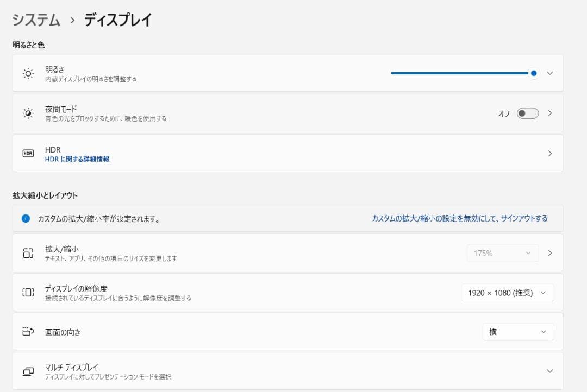Expand the multi display (マルチ ディスプレイ) section

coord(549,371)
